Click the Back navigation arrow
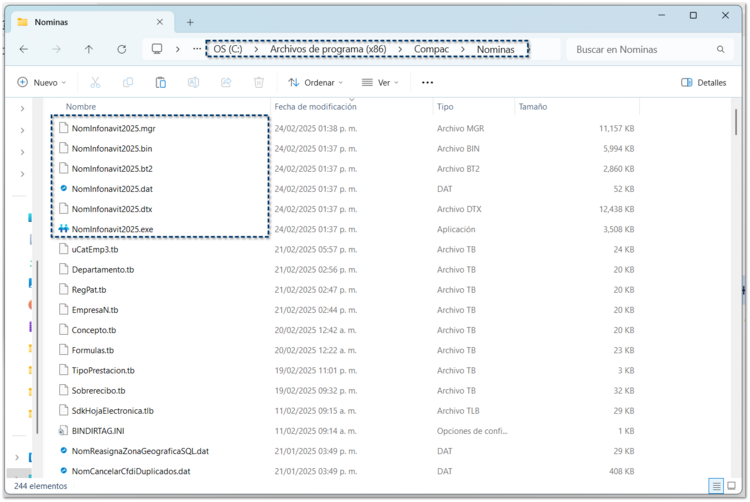 tap(24, 49)
